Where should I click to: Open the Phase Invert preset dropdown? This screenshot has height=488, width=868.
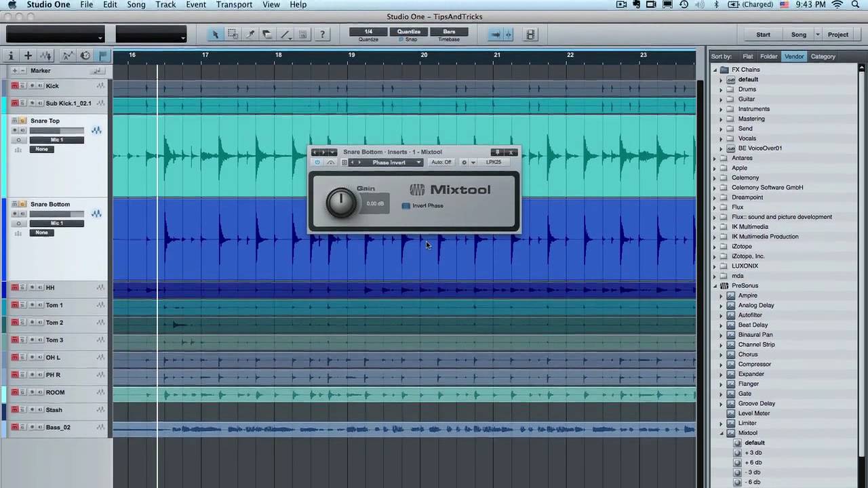point(419,163)
